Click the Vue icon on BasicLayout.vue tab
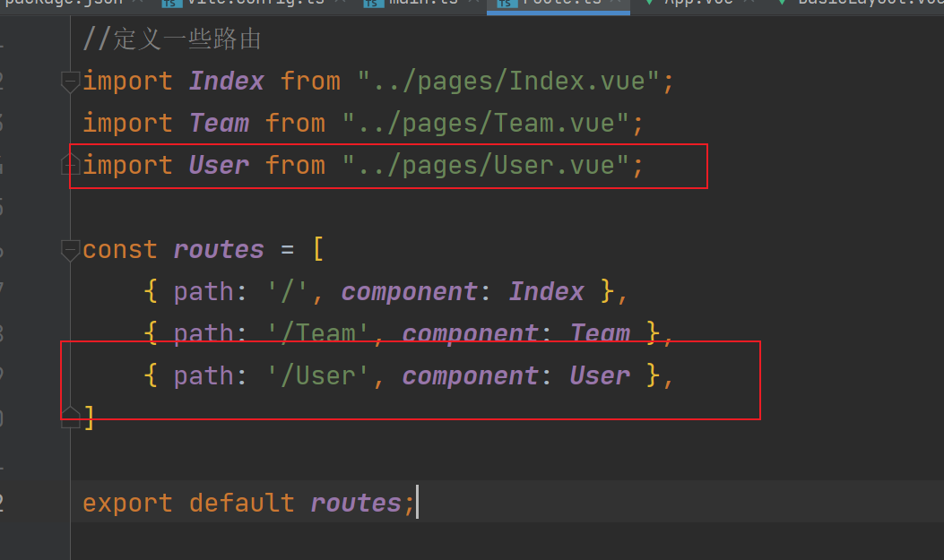Viewport: 944px width, 560px height. [x=780, y=3]
